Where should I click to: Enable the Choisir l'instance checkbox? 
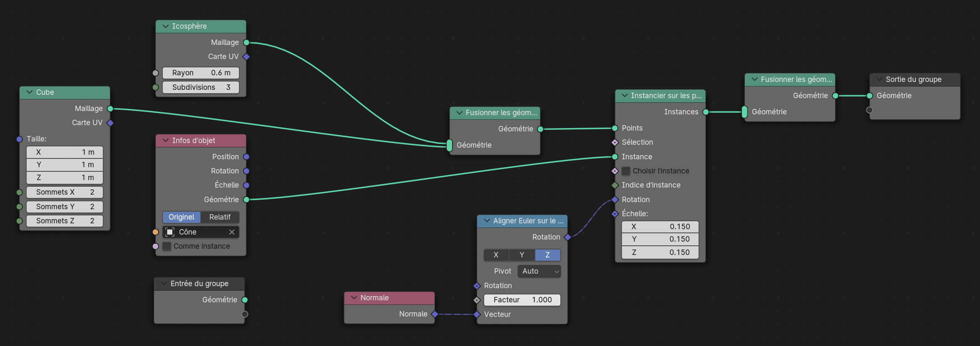pyautogui.click(x=626, y=171)
